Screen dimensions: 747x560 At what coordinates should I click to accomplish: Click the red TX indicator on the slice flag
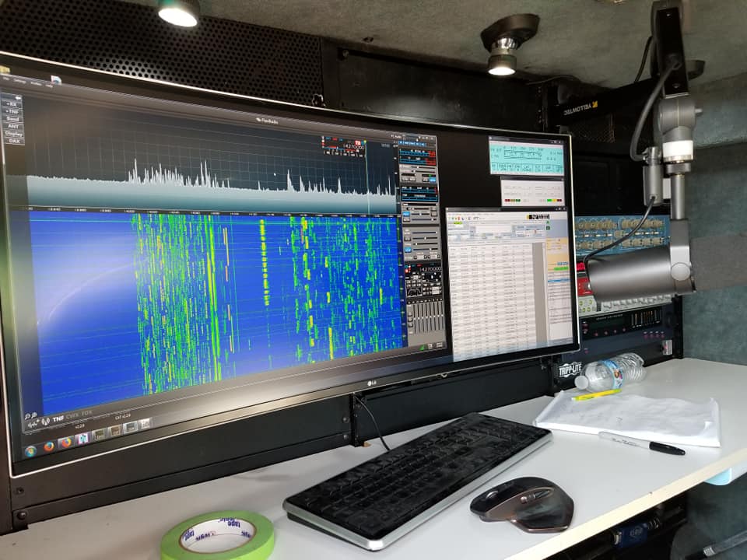pyautogui.click(x=358, y=142)
